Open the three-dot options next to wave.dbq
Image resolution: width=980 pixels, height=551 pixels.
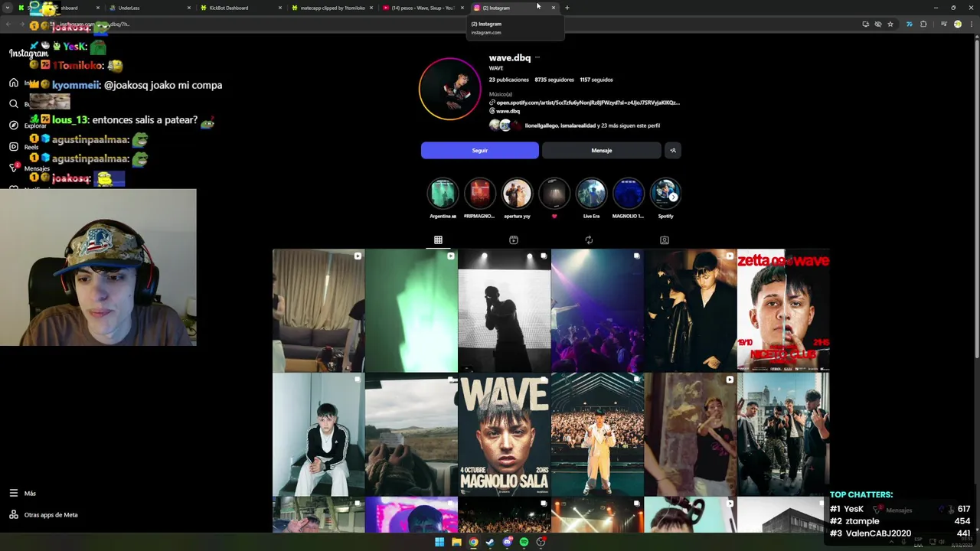[x=537, y=57]
